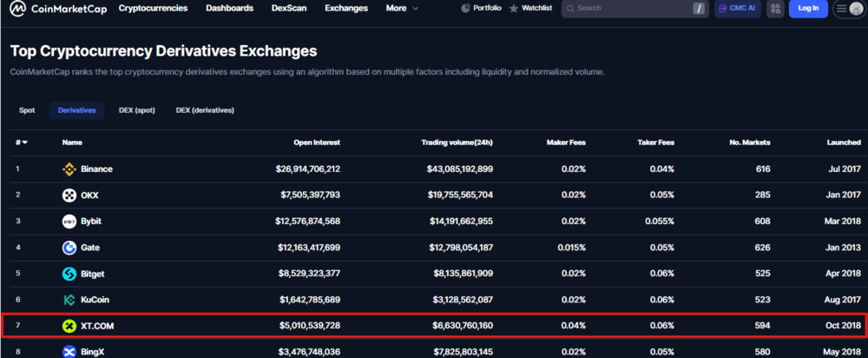Click the XT.COM logo icon
Image resolution: width=868 pixels, height=358 pixels.
click(69, 327)
